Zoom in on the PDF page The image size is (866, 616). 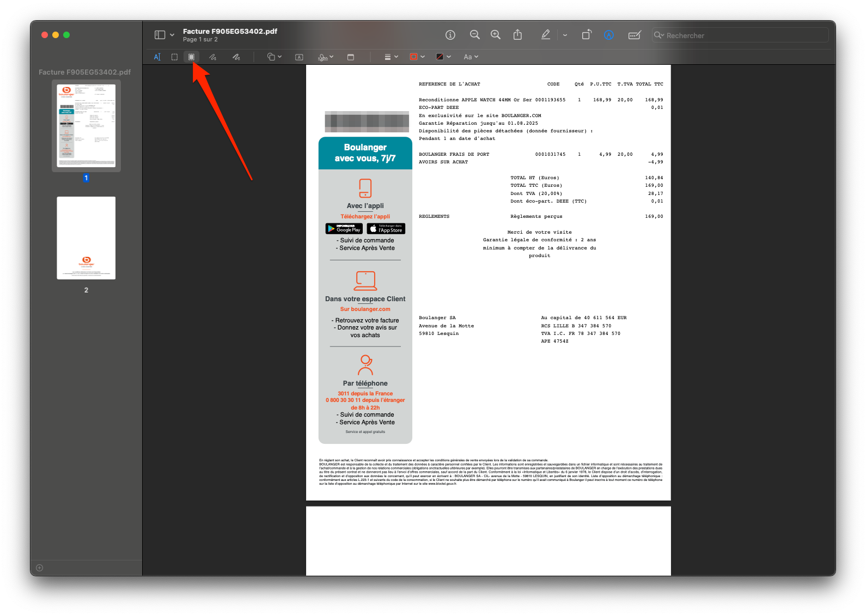496,35
